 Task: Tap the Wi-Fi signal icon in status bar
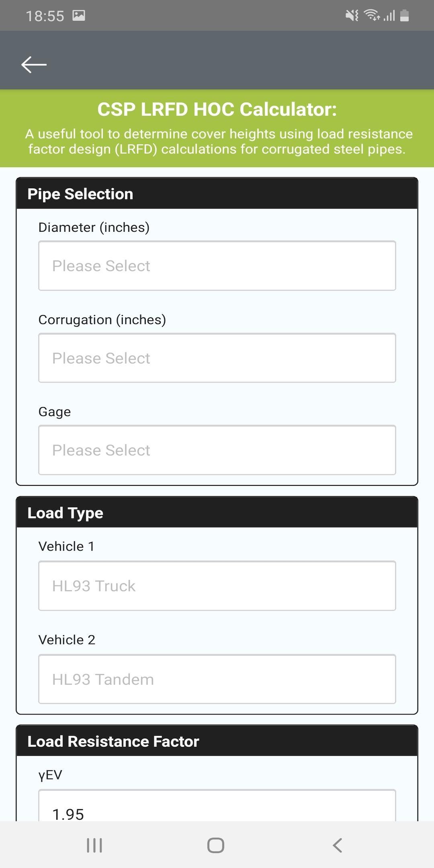(x=372, y=15)
